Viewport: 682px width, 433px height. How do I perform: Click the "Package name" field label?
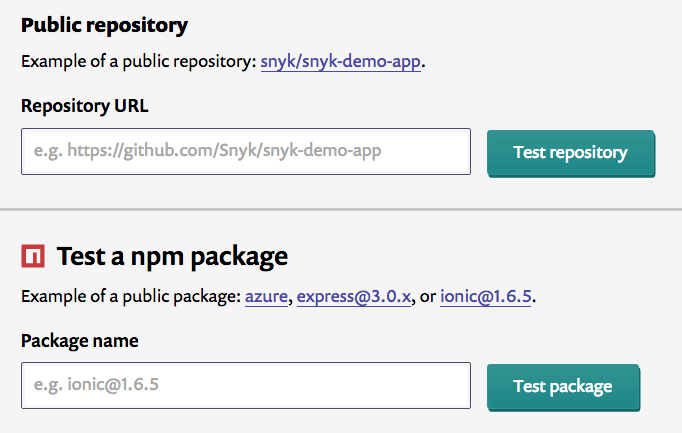click(x=79, y=340)
